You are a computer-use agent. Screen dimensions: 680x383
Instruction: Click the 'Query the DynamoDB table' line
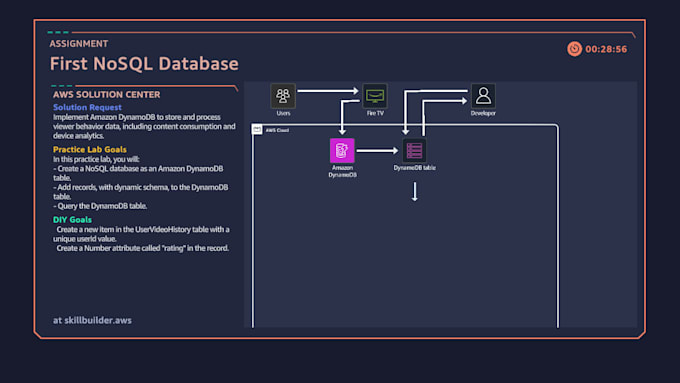pyautogui.click(x=100, y=206)
